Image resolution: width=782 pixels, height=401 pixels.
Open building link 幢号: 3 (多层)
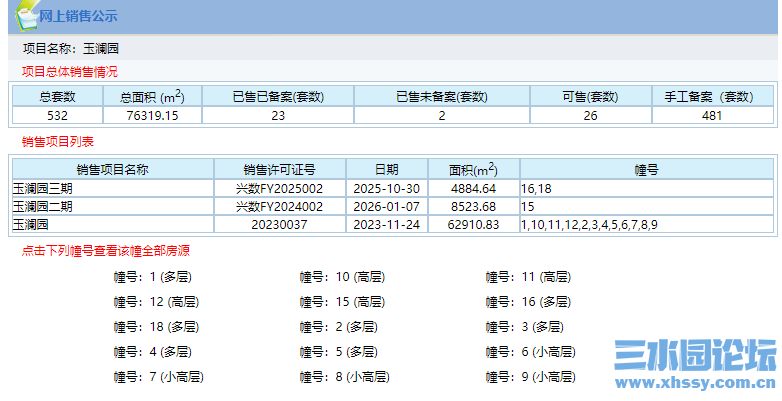[525, 327]
